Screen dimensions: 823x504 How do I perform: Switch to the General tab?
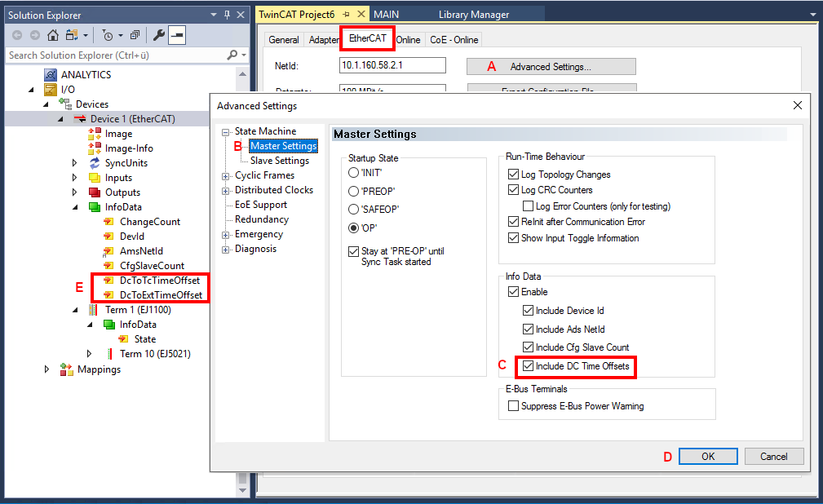(283, 40)
